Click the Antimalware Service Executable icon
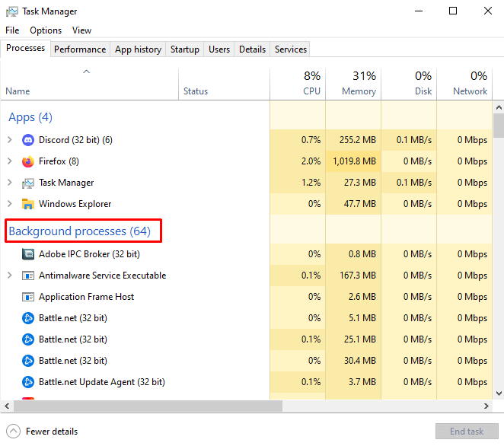The height and width of the screenshot is (446, 504). coord(28,276)
